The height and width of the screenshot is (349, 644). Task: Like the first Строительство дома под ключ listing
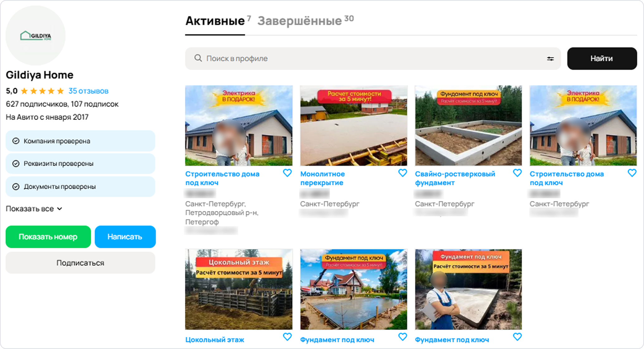point(287,173)
